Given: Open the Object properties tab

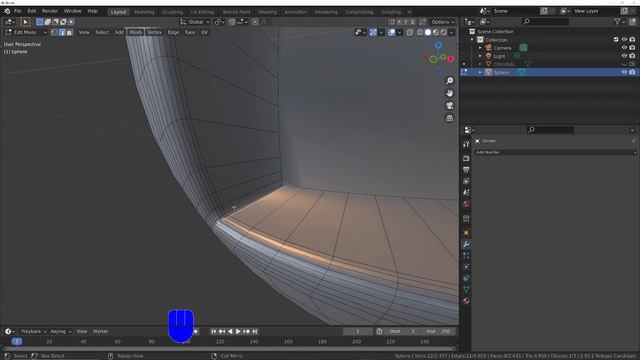Looking at the screenshot, I should (x=466, y=232).
